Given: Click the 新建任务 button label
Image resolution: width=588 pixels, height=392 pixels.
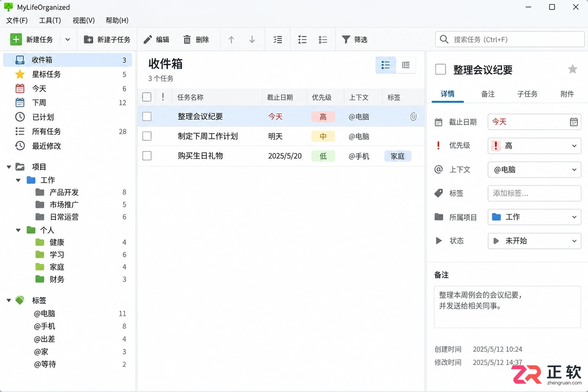Looking at the screenshot, I should [x=40, y=40].
